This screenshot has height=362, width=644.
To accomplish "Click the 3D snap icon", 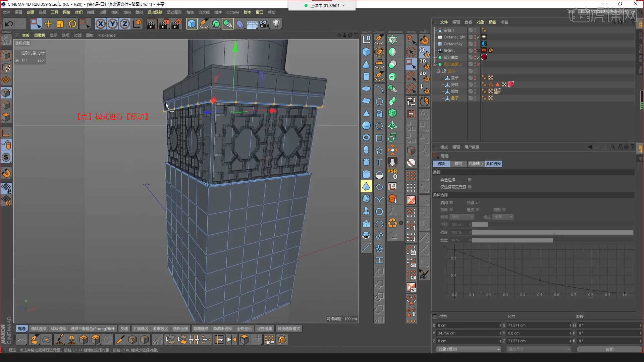I will pos(424,64).
